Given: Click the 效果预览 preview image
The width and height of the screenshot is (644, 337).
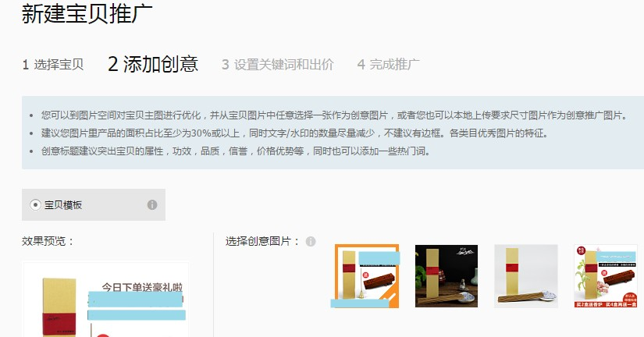Looking at the screenshot, I should pos(106,300).
